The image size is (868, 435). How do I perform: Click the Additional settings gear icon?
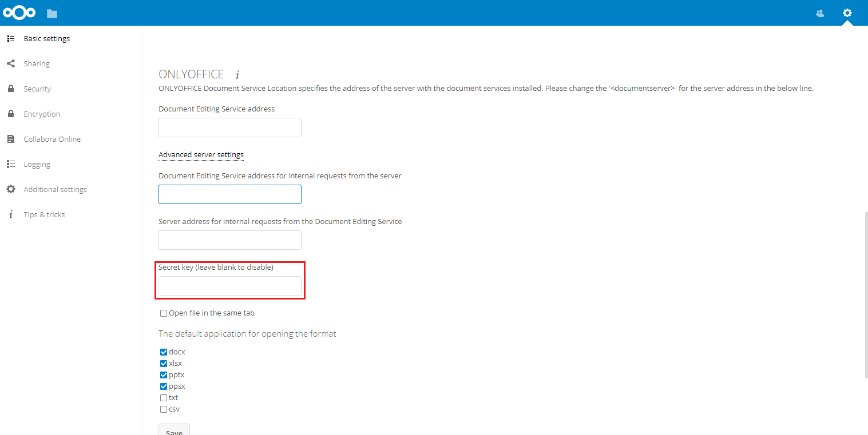(10, 189)
